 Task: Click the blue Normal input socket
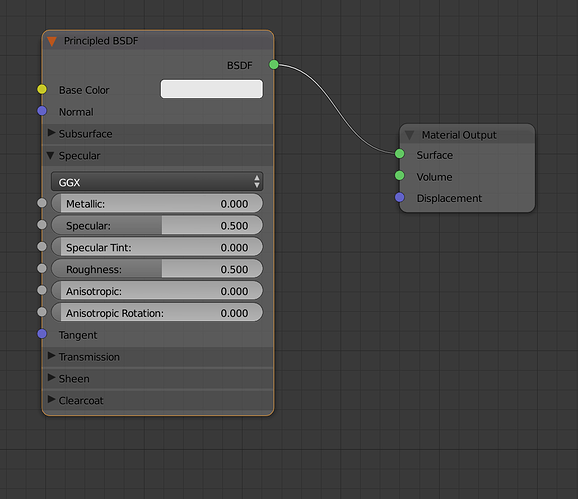tap(42, 111)
